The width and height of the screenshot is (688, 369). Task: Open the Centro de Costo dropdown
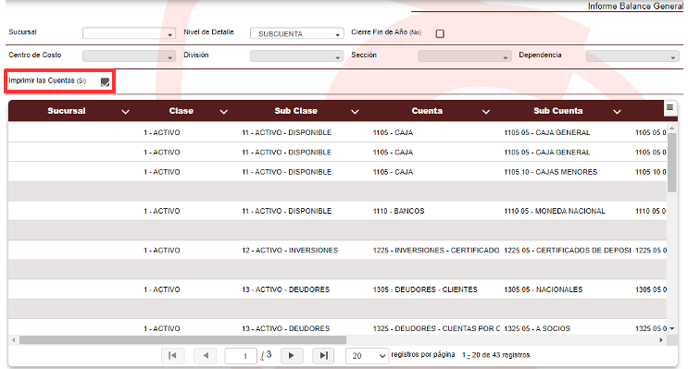tap(129, 56)
